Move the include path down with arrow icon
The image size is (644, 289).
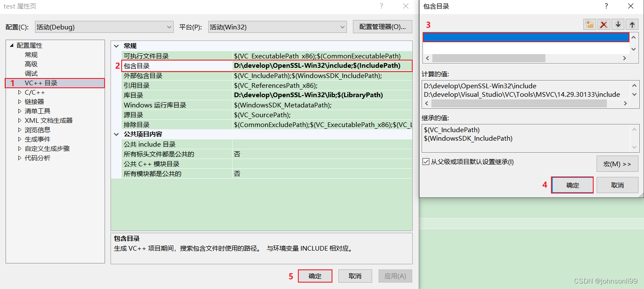tap(618, 24)
